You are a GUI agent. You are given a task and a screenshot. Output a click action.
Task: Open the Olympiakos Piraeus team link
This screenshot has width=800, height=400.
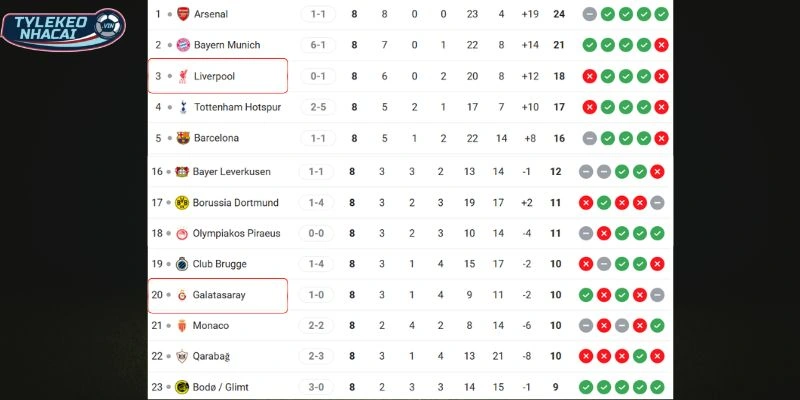[x=236, y=234]
